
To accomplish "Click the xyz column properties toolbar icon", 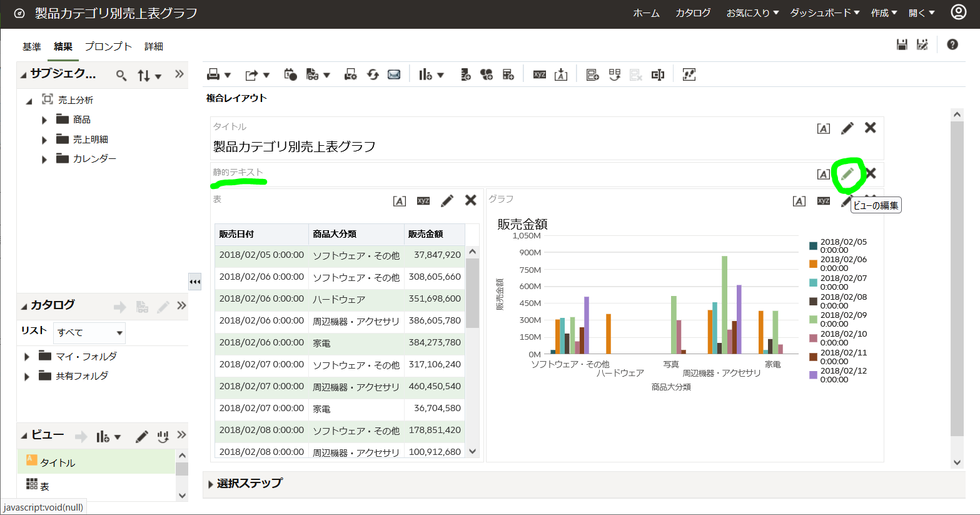I will [540, 74].
